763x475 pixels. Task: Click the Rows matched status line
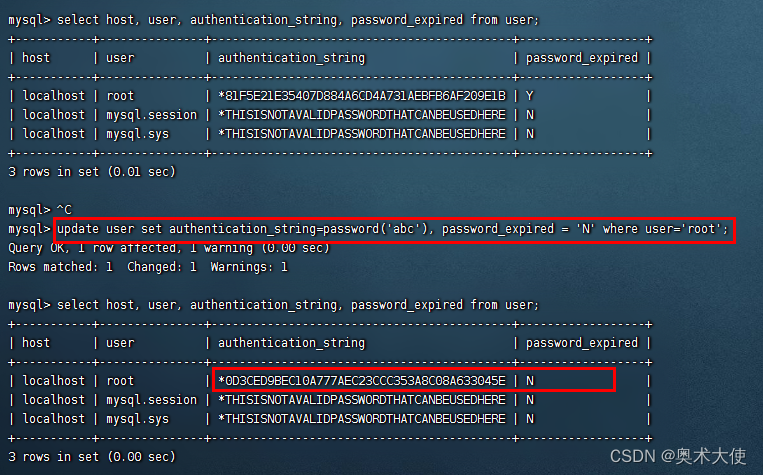coord(148,267)
